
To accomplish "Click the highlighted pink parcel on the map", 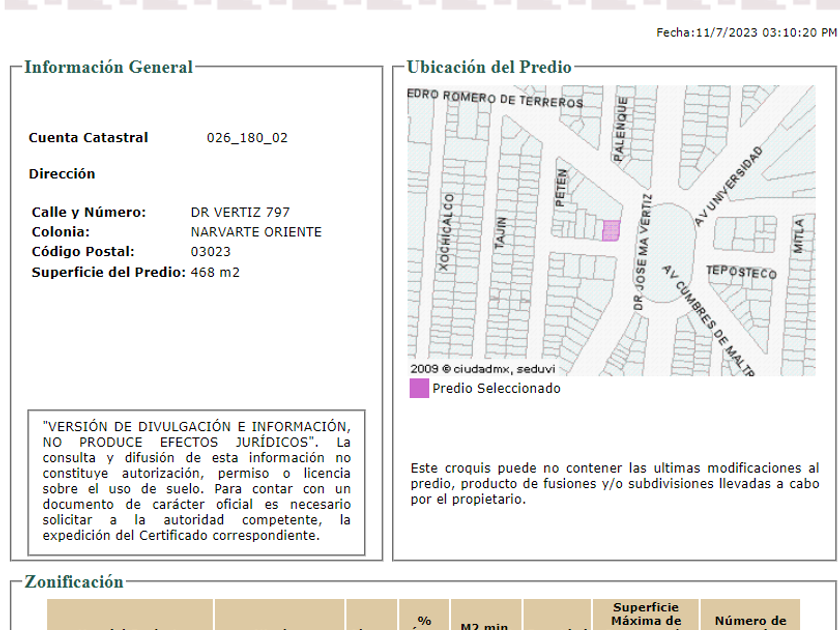I will click(610, 231).
